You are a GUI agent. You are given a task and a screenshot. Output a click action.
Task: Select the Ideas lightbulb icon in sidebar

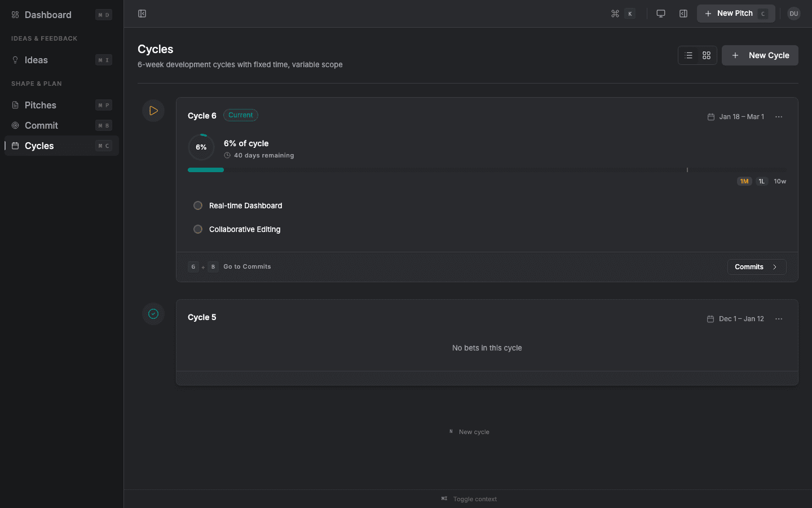[14, 60]
